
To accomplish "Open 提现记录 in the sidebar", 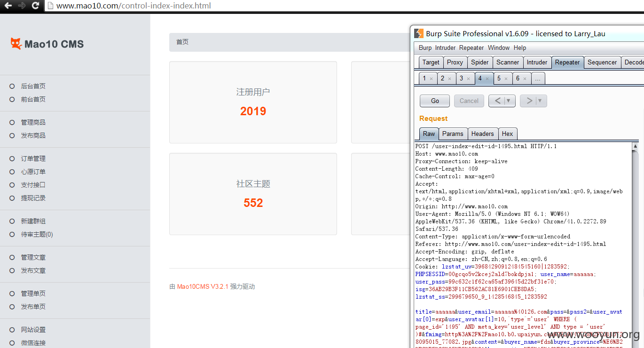I will tap(33, 198).
